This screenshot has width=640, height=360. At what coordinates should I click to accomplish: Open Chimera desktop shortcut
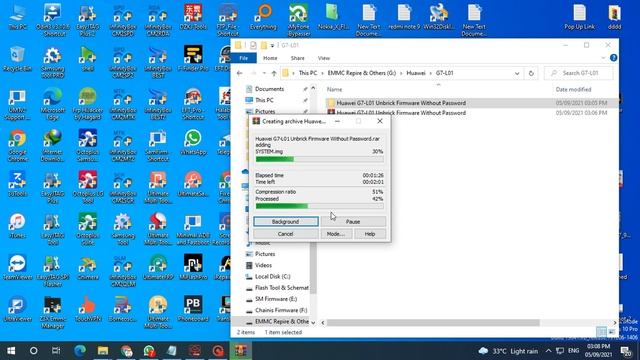[x=88, y=267]
